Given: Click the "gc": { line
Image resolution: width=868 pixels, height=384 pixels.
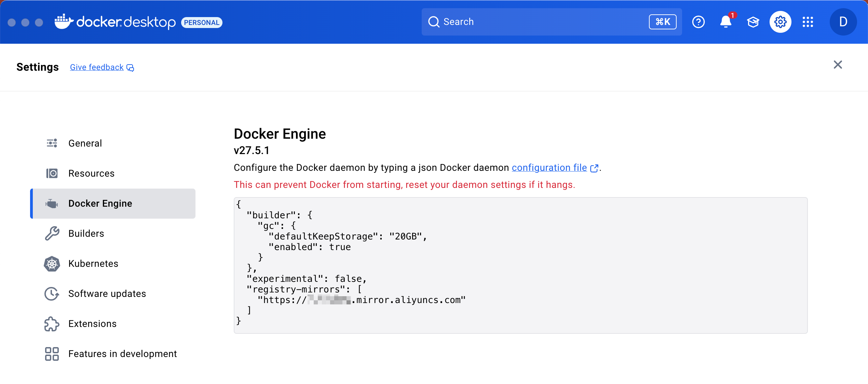Looking at the screenshot, I should pyautogui.click(x=276, y=226).
